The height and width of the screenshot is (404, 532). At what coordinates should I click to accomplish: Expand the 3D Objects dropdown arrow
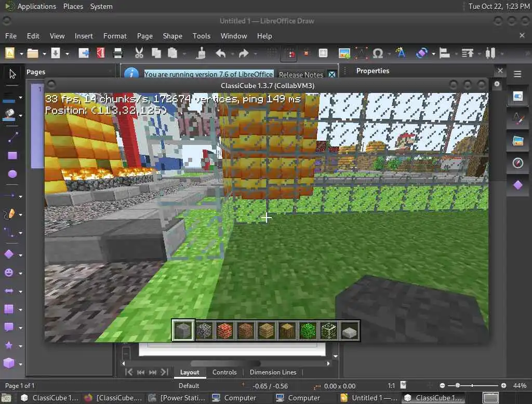coord(20,364)
